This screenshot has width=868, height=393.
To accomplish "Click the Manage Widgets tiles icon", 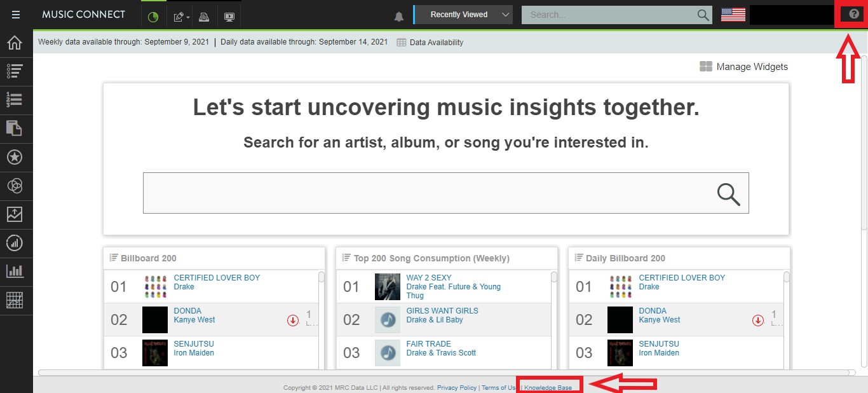I will [x=706, y=67].
